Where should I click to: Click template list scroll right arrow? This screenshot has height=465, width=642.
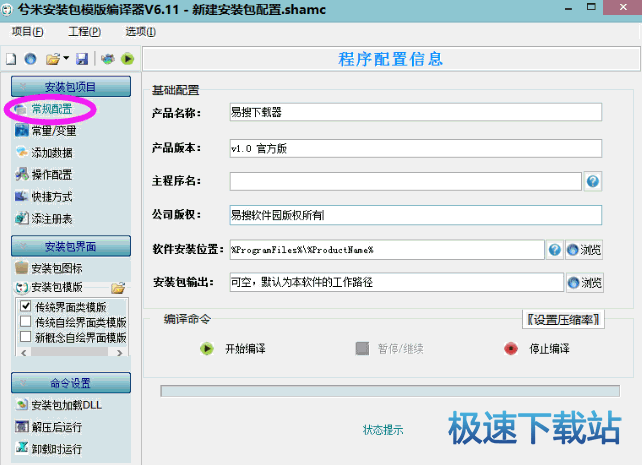tap(120, 352)
